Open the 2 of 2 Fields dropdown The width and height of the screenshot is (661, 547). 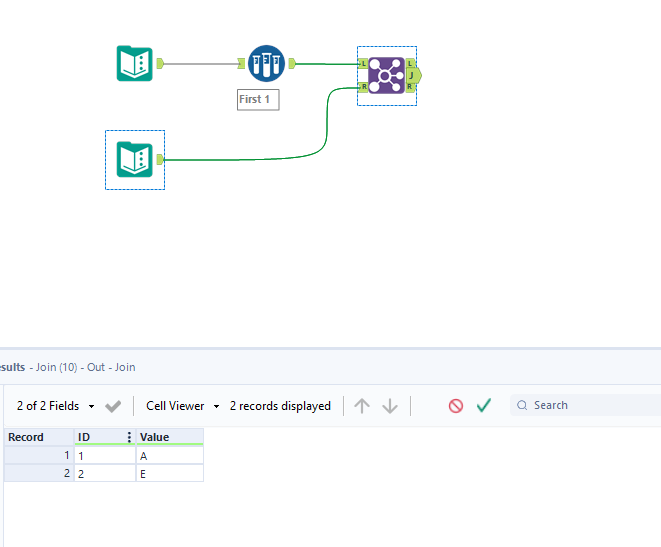pos(55,406)
